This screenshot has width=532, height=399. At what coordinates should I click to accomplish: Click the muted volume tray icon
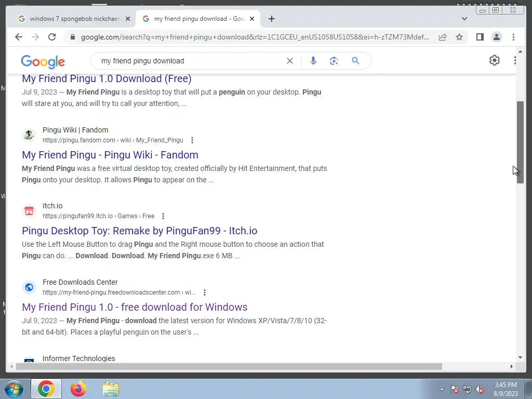[x=480, y=390]
